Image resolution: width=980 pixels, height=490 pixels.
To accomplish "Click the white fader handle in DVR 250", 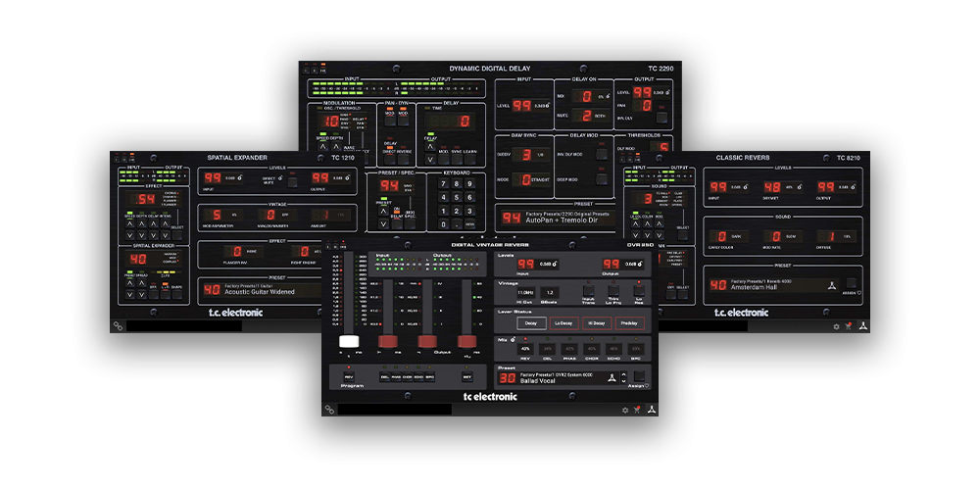I will coord(349,341).
